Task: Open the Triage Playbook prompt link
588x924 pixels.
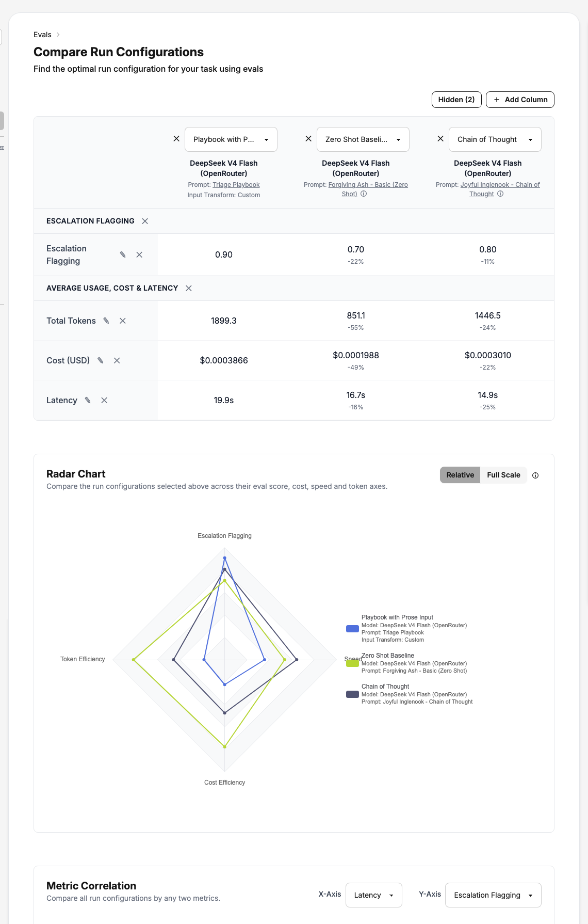Action: (236, 185)
